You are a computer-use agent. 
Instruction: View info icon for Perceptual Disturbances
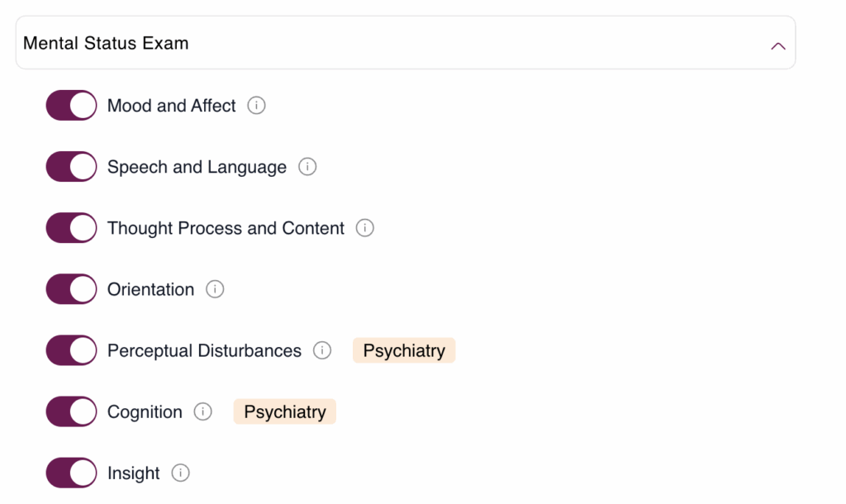point(322,350)
